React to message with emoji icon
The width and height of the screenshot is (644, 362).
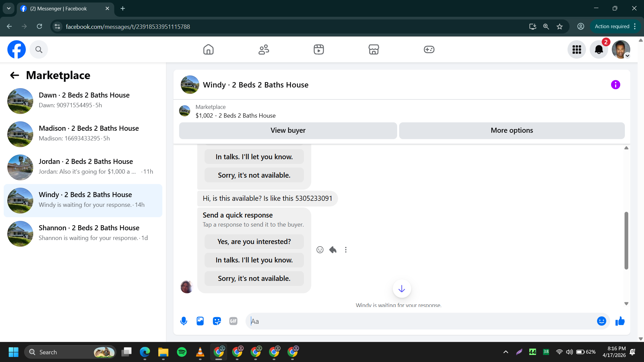point(320,250)
